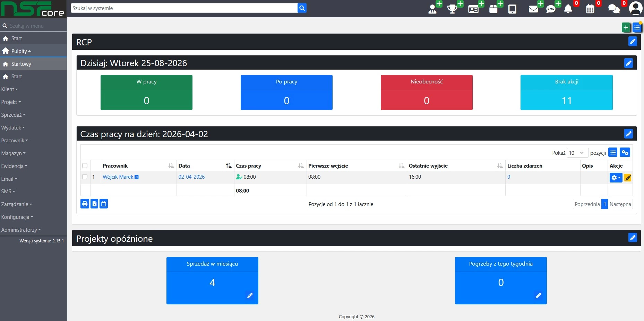Click yellow edit icon in Wójcik Marek row
The height and width of the screenshot is (321, 644).
(627, 178)
